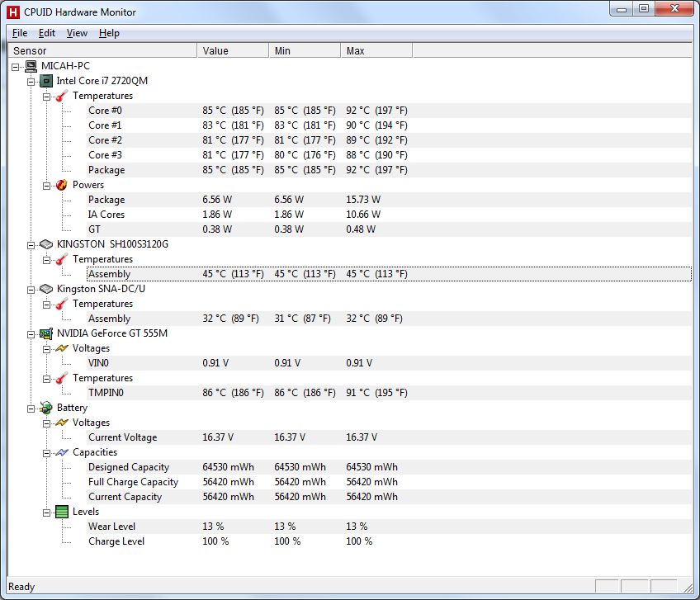700x600 pixels.
Task: Select the Charge Level row
Action: [389, 541]
